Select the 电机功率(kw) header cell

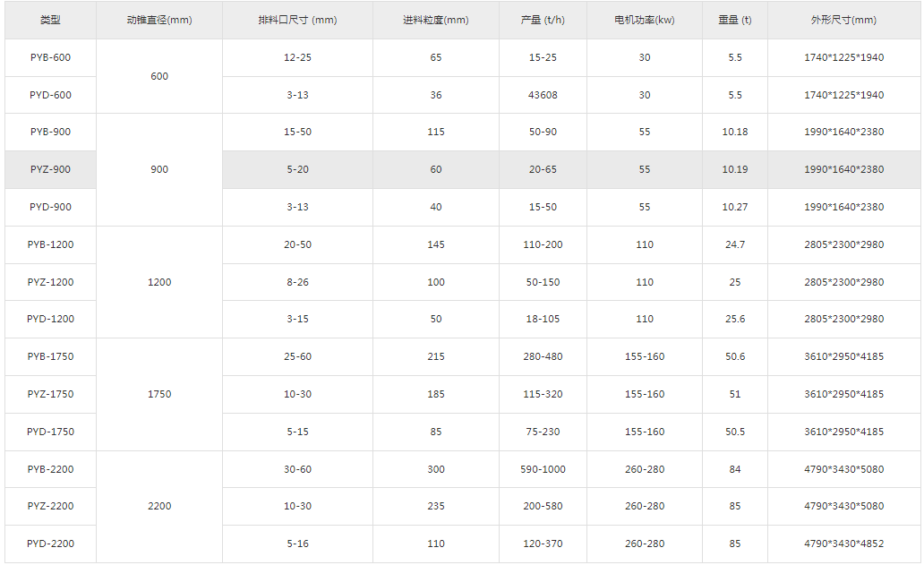[x=645, y=20]
